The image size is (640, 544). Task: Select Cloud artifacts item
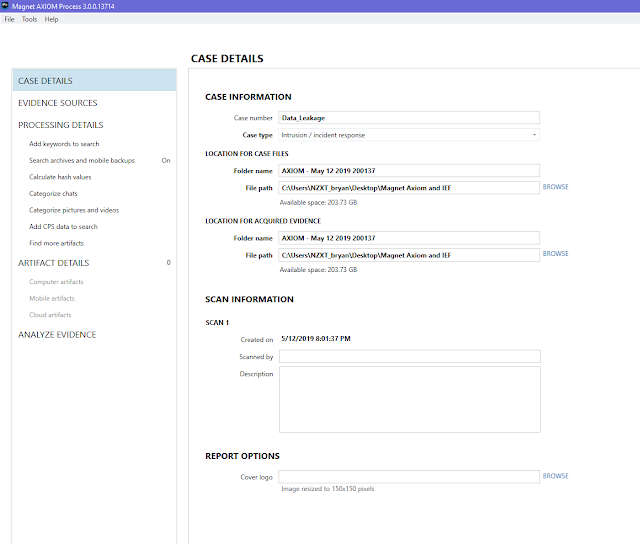pyautogui.click(x=50, y=315)
